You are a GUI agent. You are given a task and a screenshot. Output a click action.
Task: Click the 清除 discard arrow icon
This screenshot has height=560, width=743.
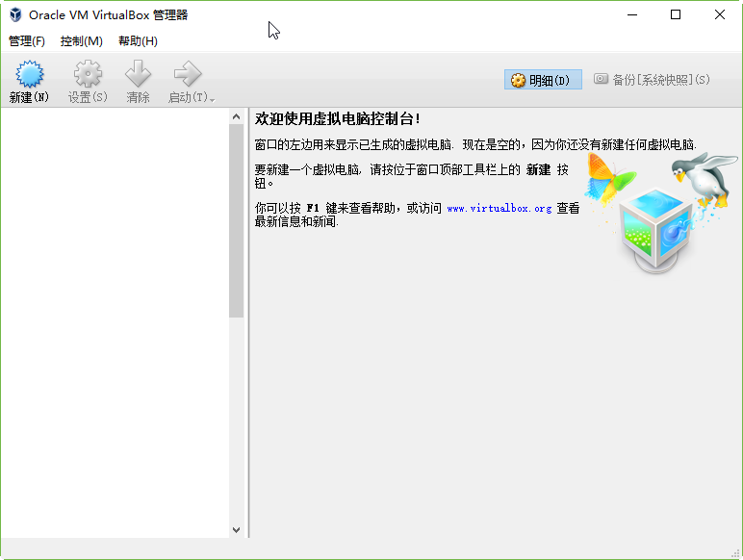(x=138, y=74)
